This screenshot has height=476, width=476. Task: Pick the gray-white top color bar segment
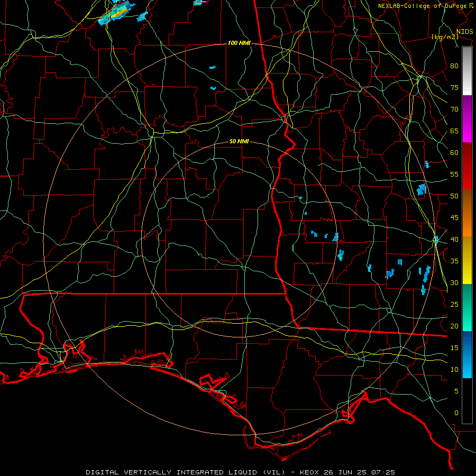[467, 71]
